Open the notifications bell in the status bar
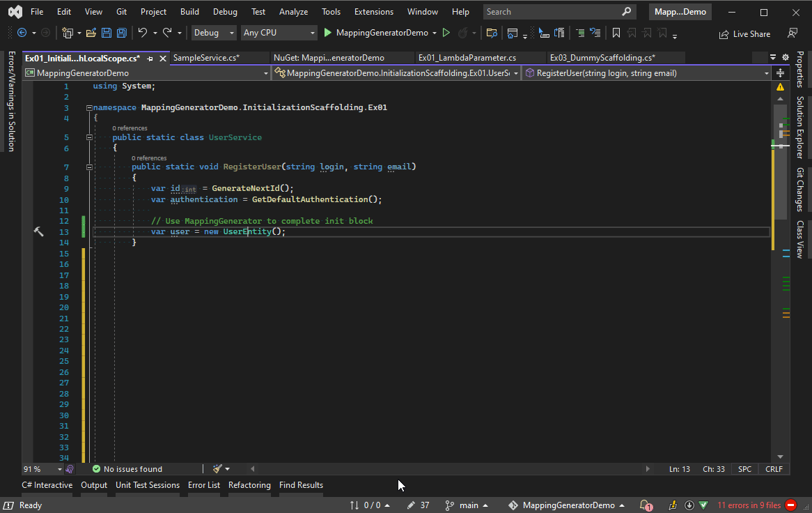Viewport: 812px width, 513px height. (x=644, y=505)
